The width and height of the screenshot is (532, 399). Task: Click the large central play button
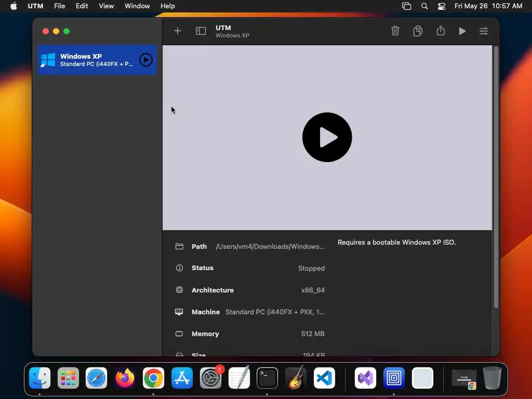327,137
